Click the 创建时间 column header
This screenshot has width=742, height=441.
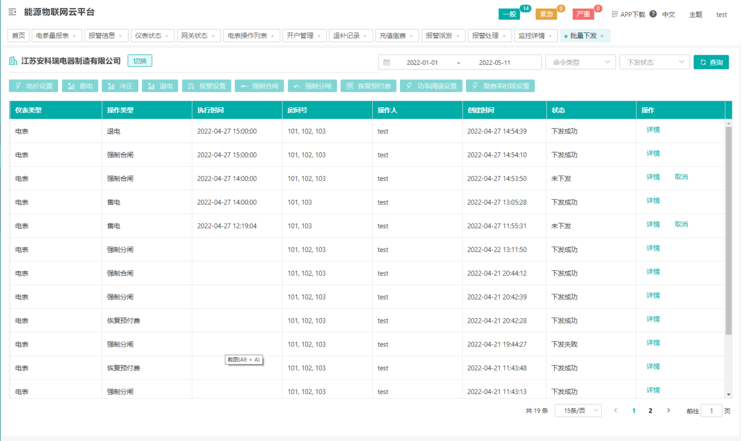click(x=504, y=110)
